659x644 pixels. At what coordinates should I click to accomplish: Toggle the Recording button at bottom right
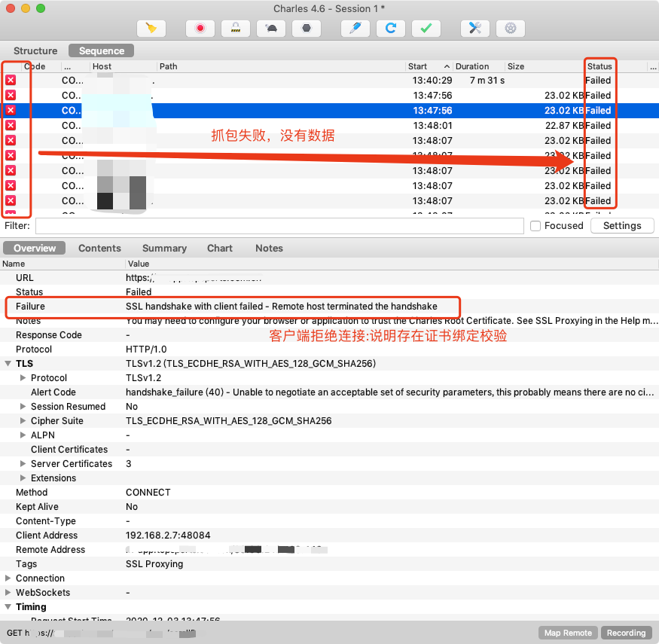(626, 633)
